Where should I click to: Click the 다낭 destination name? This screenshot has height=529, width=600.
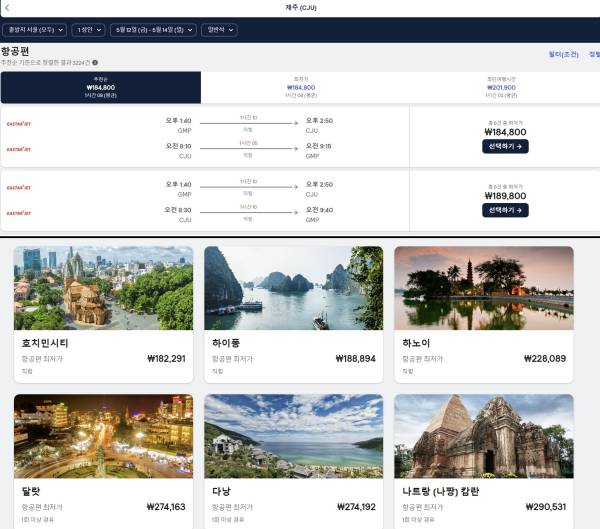coord(222,491)
